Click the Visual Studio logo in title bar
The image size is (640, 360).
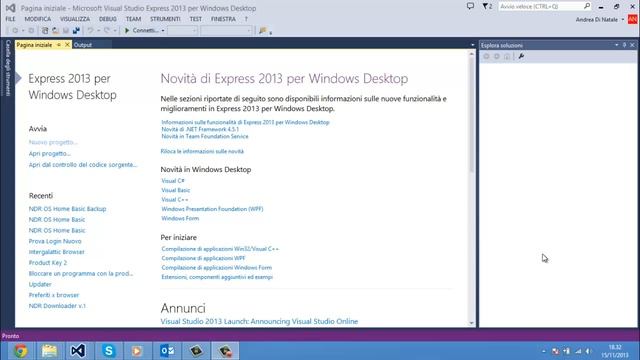tap(11, 8)
